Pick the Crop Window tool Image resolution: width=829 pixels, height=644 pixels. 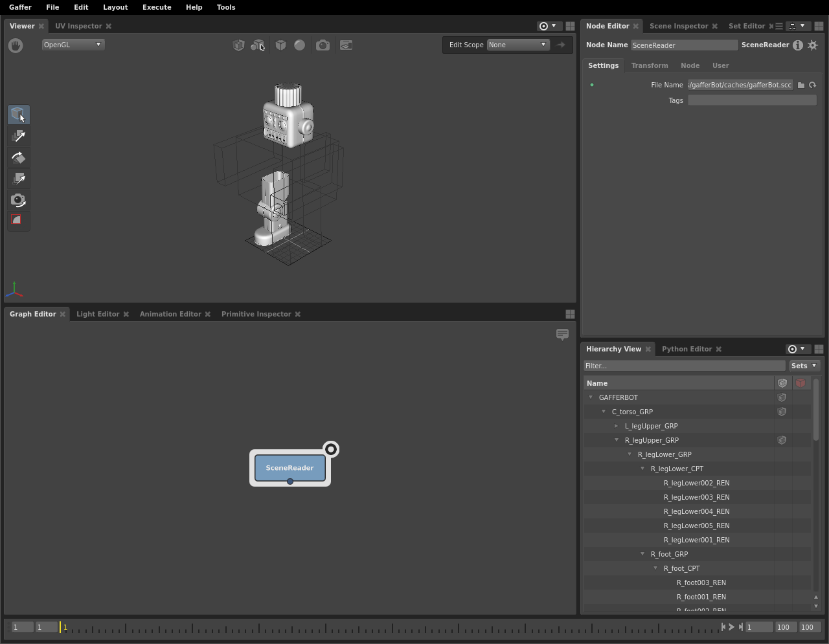(x=19, y=221)
